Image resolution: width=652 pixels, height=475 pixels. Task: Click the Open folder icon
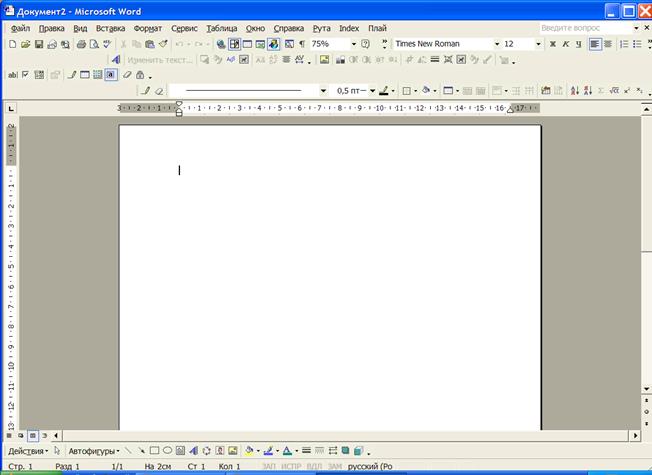(x=25, y=45)
